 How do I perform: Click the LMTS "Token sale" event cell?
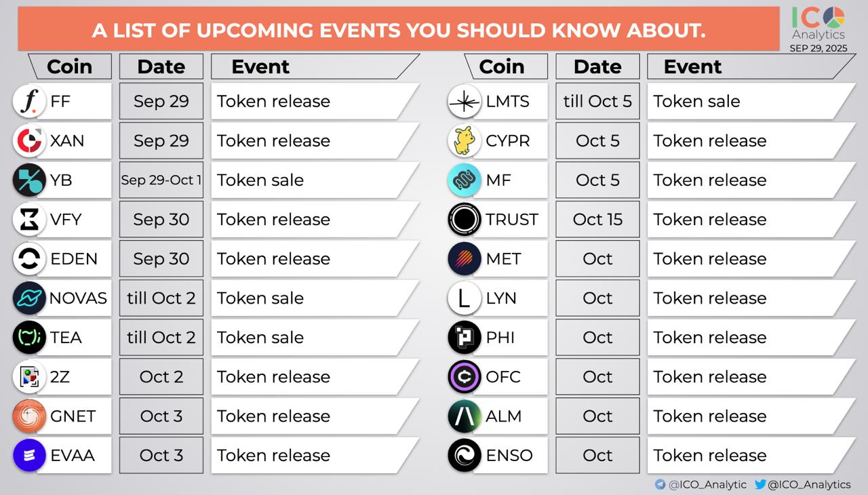coord(746,101)
